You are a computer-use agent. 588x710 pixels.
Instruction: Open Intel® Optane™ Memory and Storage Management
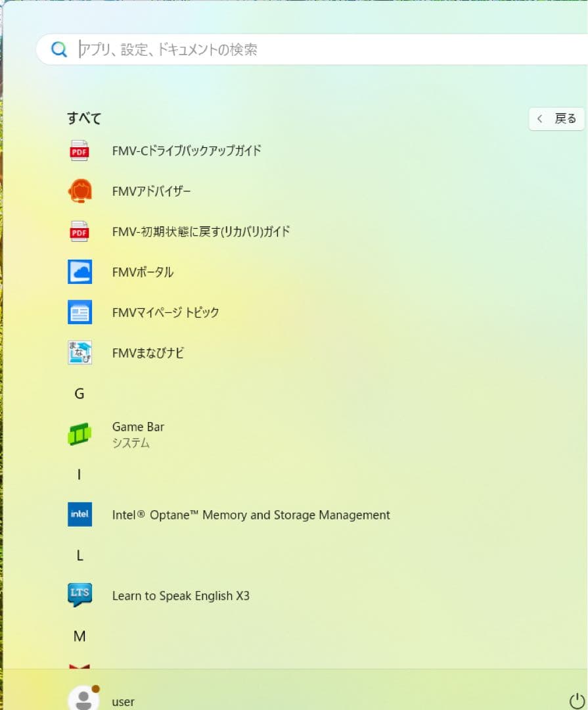coord(79,514)
